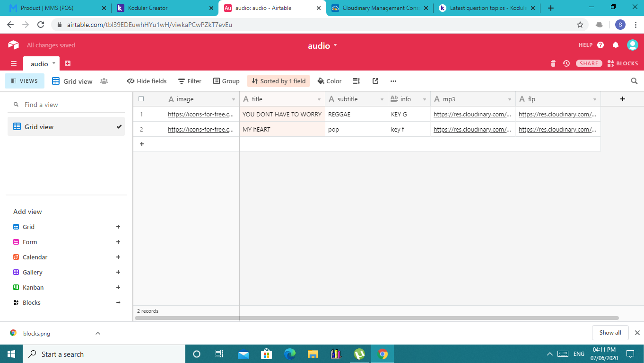This screenshot has height=363, width=644.
Task: Open the help question mark icon
Action: (600, 45)
